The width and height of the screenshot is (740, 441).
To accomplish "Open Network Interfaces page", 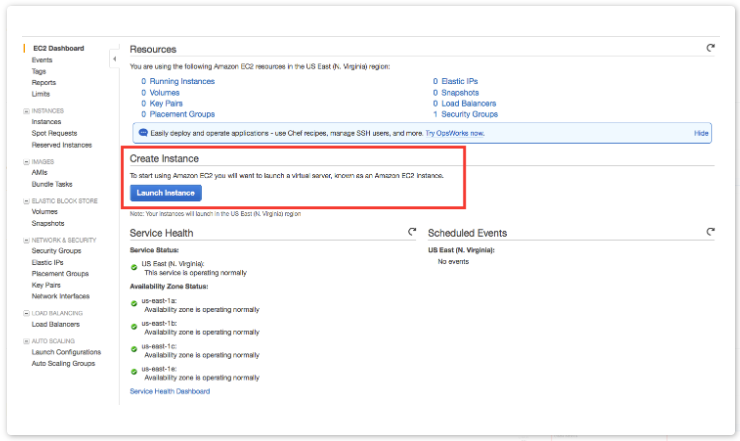I will coord(61,297).
